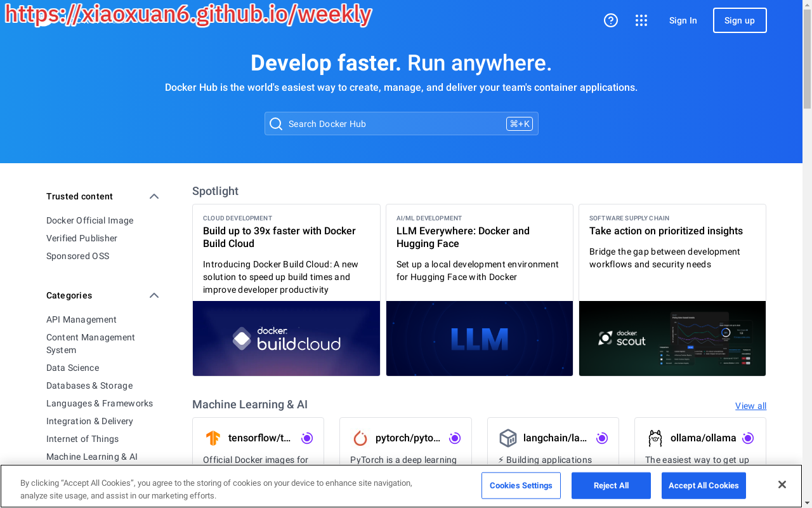Click the help question mark icon
The height and width of the screenshot is (508, 812).
[x=610, y=20]
